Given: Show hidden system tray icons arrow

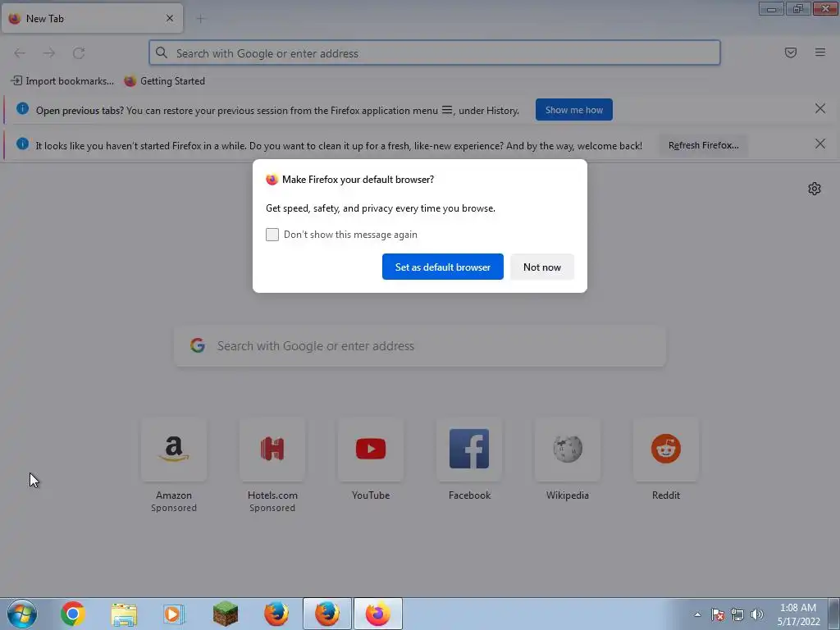Looking at the screenshot, I should click(697, 614).
